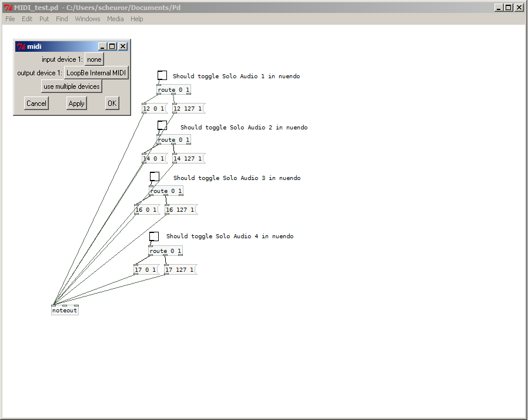Click comment 'Should toggle Solo Audio 3 in nuendo'

tap(237, 178)
